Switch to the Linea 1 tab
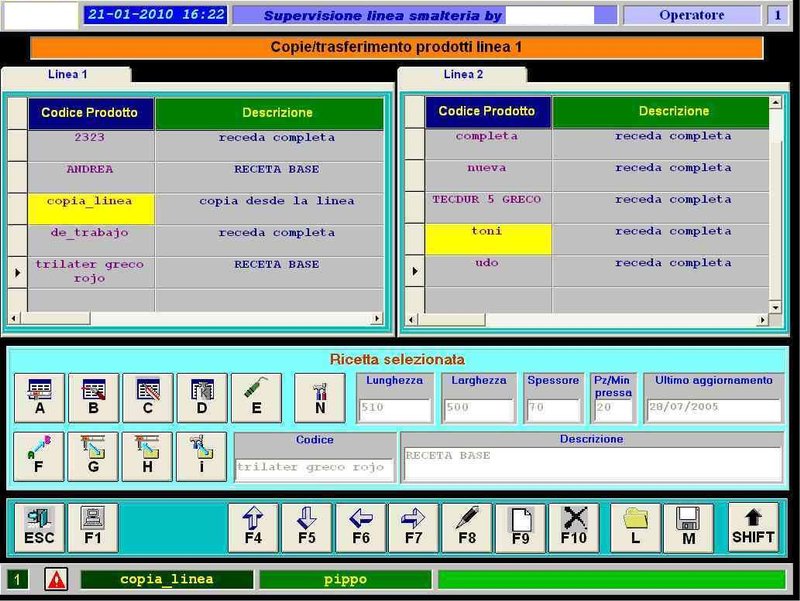 67,74
